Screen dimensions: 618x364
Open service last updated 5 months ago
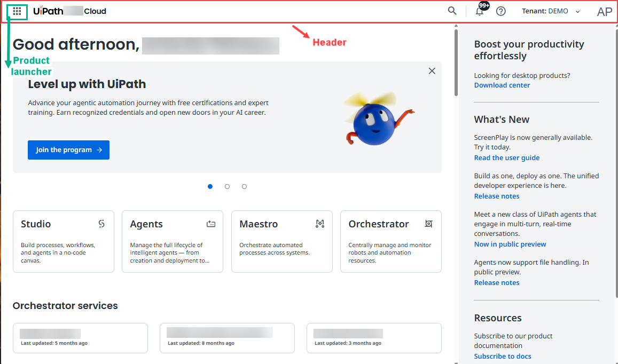[x=81, y=338]
